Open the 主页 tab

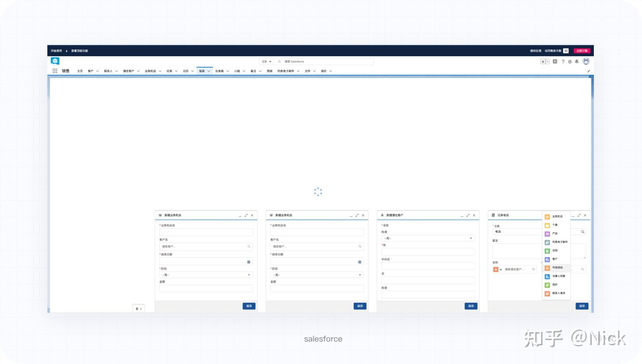80,71
